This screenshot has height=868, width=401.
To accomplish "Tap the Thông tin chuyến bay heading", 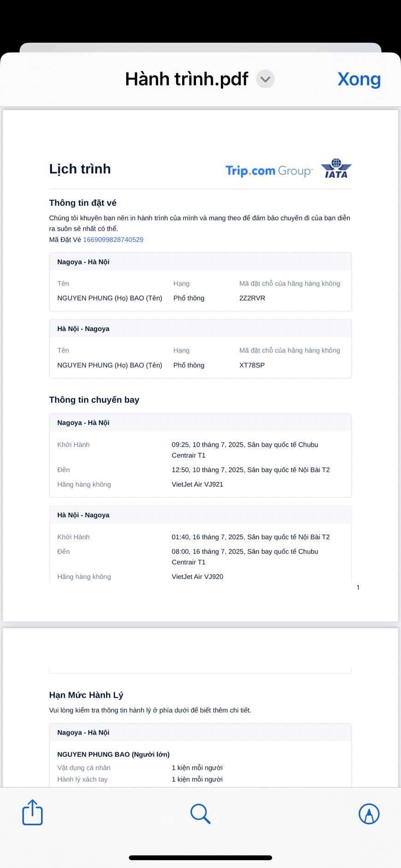I will (x=94, y=400).
